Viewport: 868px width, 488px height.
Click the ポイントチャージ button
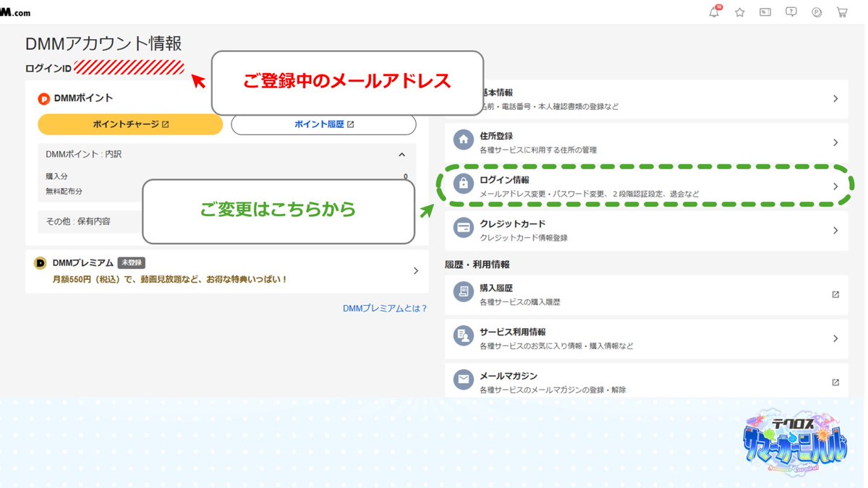[130, 124]
